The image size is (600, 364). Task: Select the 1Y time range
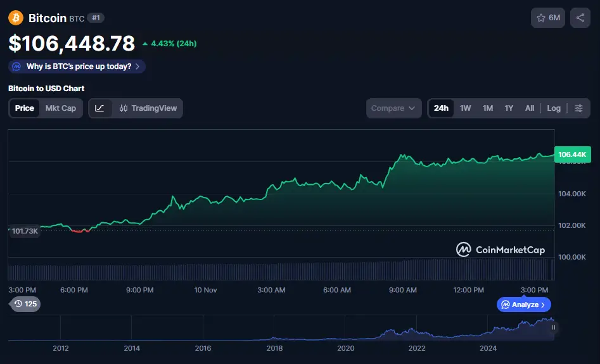[x=509, y=108]
